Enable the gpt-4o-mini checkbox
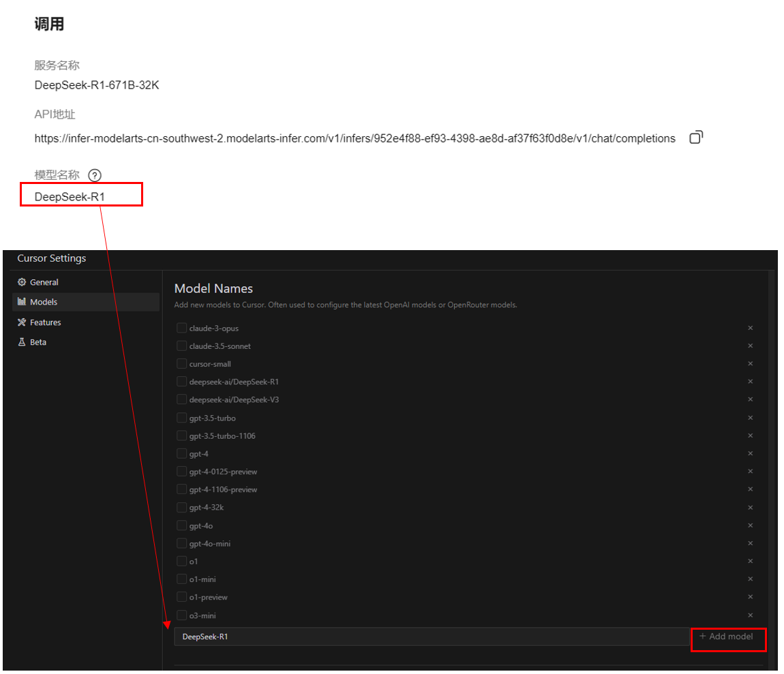The height and width of the screenshot is (674, 784). 181,543
